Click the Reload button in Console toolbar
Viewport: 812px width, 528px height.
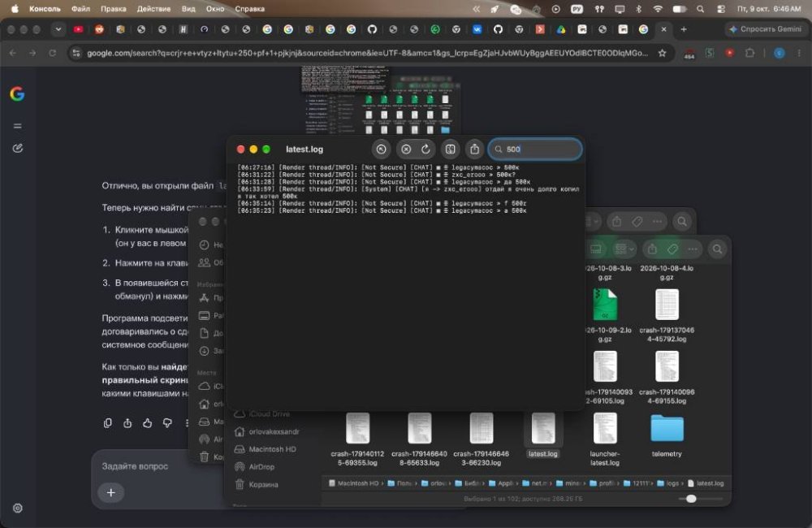[x=425, y=149]
